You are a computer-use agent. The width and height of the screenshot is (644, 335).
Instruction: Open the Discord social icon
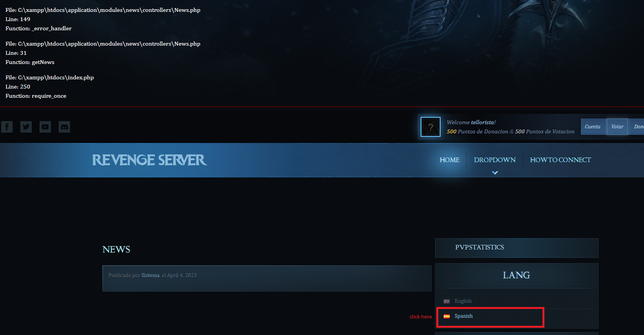[x=64, y=127]
